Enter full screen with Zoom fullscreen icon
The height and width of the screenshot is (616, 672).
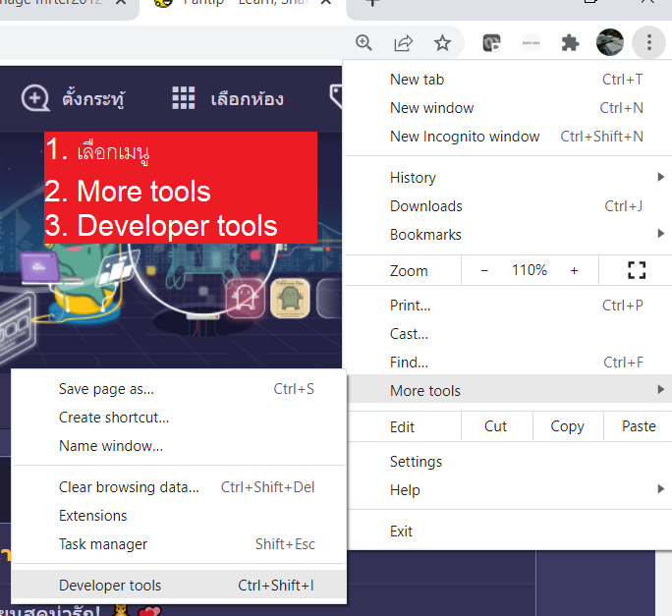[x=636, y=270]
